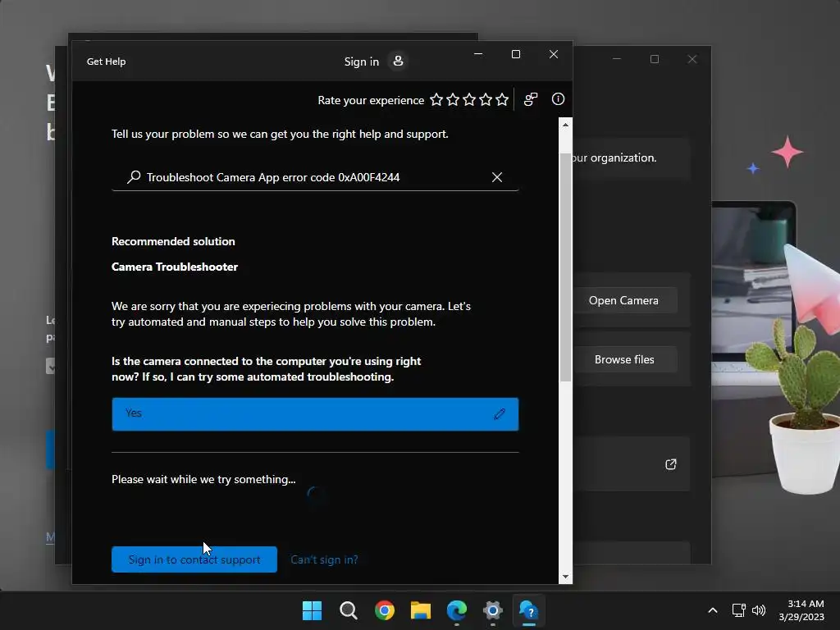840x630 pixels.
Task: Minimize the background Settings window
Action: (617, 59)
